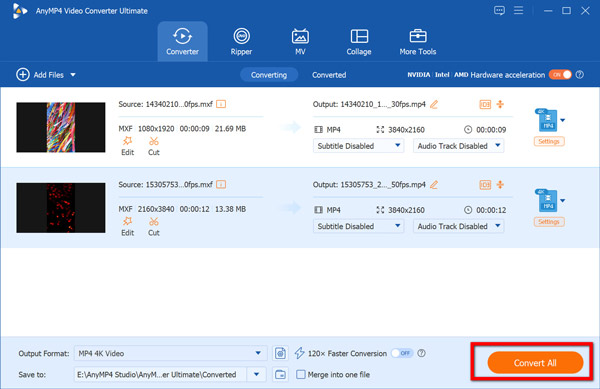Image resolution: width=600 pixels, height=389 pixels.
Task: Edit ID3 metadata for 14340210 output
Action: (x=485, y=104)
